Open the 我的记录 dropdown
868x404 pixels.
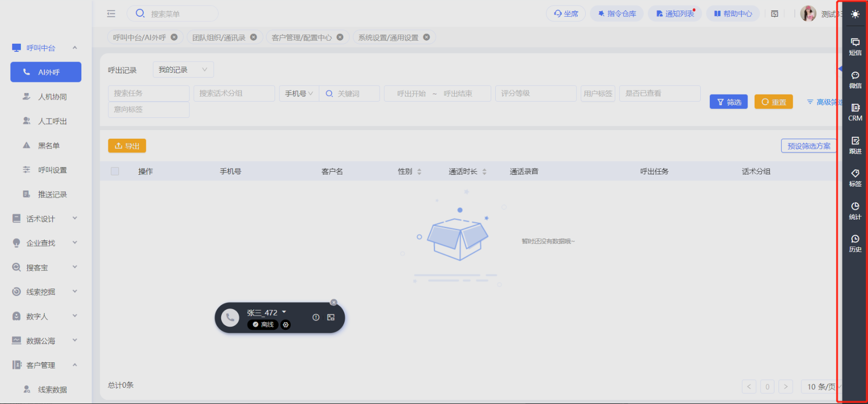(x=183, y=70)
